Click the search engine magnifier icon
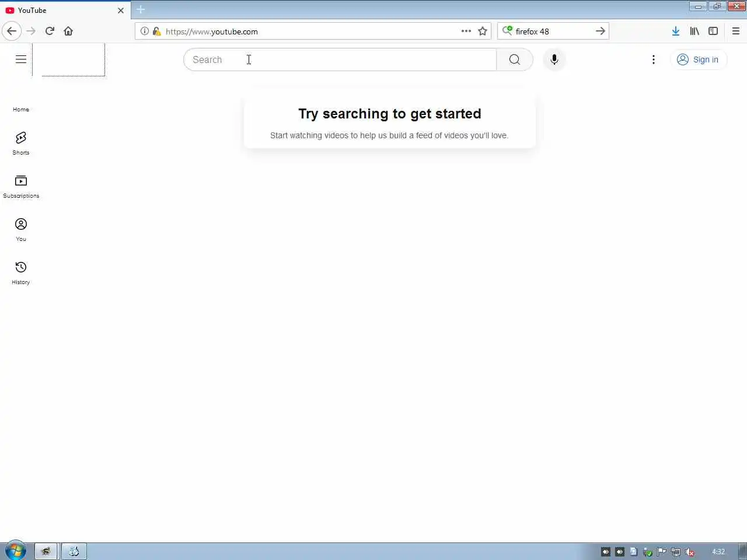747x560 pixels. (x=507, y=31)
